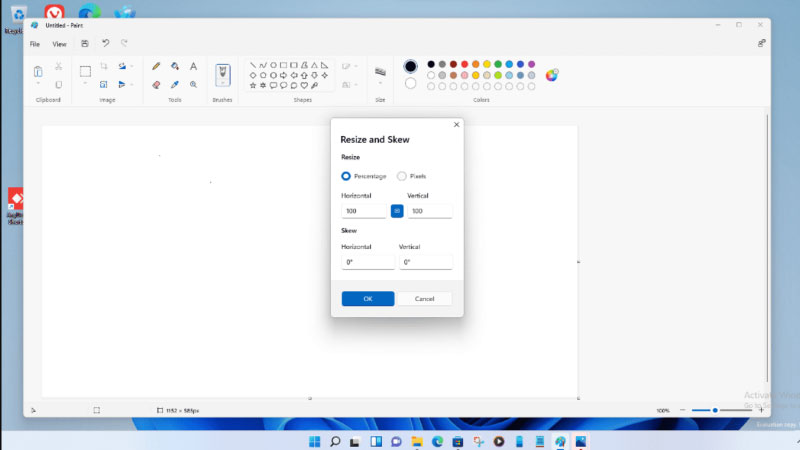Screen dimensions: 800x450
Task: Click the Cut scissors icon
Action: pyautogui.click(x=59, y=66)
